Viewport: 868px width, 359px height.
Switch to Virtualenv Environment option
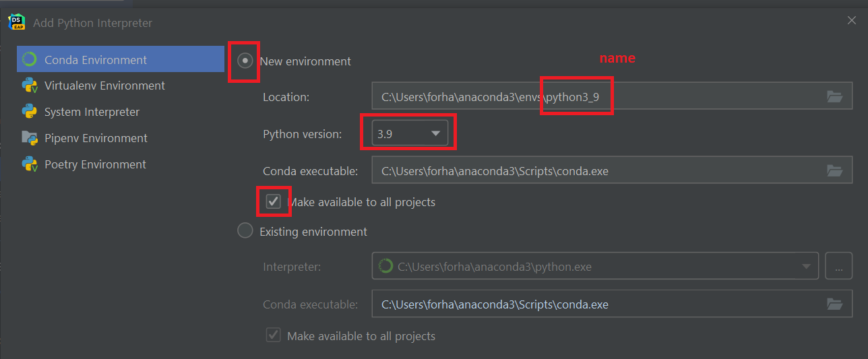click(x=104, y=86)
